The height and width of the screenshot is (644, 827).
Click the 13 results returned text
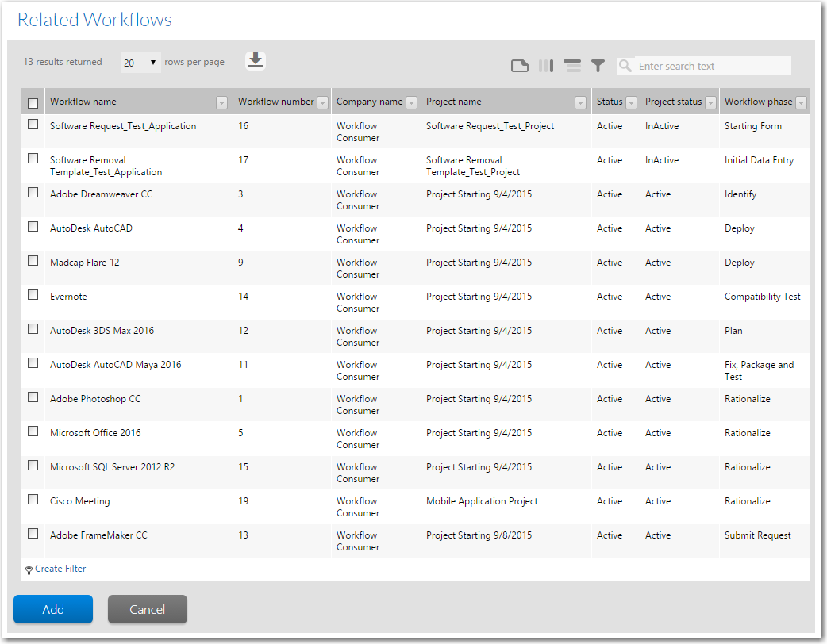pos(63,62)
